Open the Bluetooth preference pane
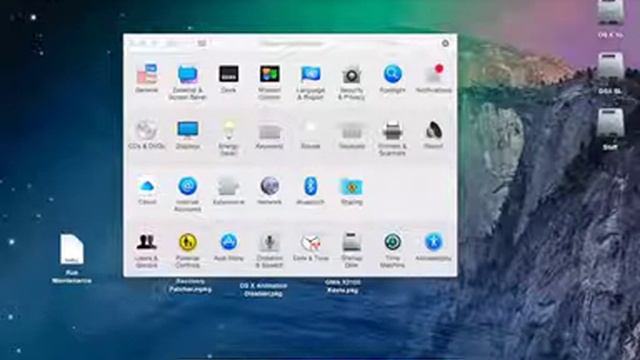Viewport: 640px width, 360px height. 311,191
